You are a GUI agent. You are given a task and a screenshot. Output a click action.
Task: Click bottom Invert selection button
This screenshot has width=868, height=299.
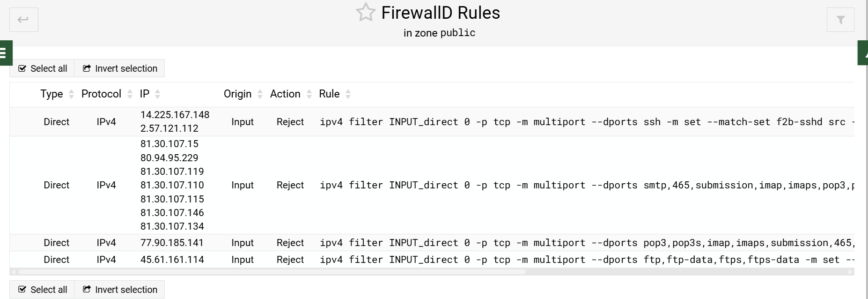point(120,290)
